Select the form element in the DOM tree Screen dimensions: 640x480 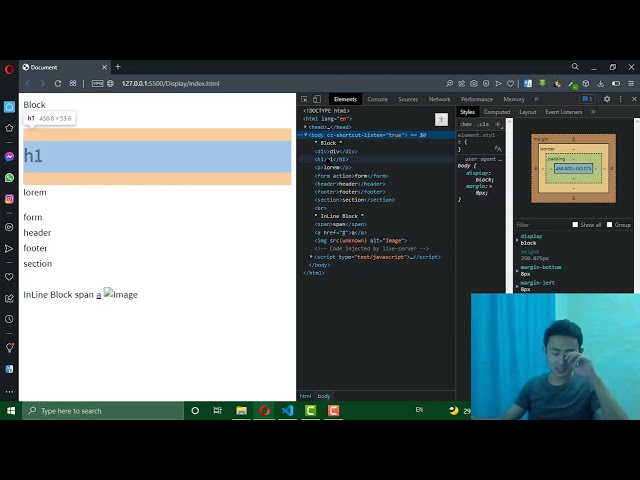coord(351,176)
